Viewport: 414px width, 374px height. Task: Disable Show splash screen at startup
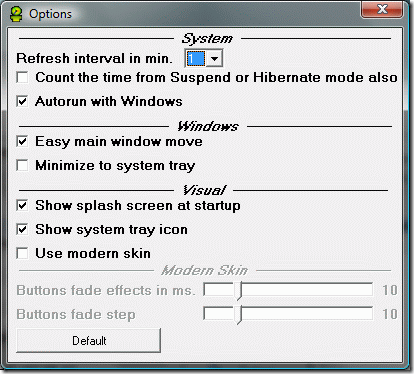(x=22, y=205)
